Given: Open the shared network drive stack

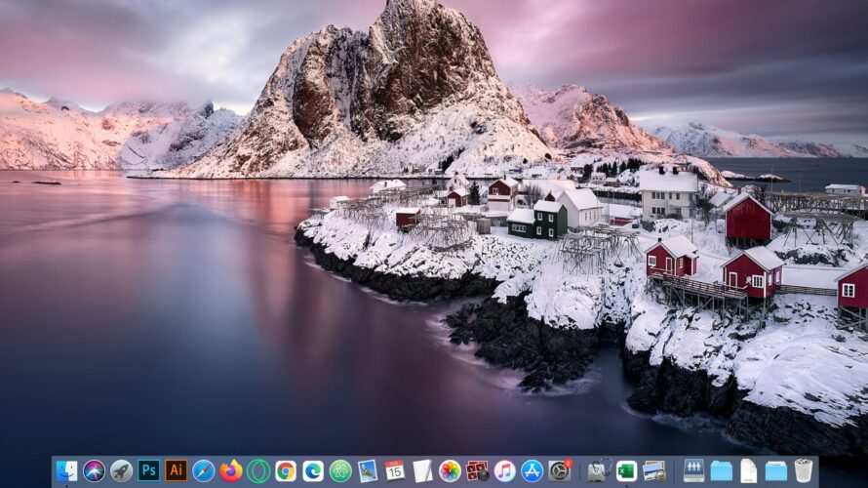Looking at the screenshot, I should [693, 470].
